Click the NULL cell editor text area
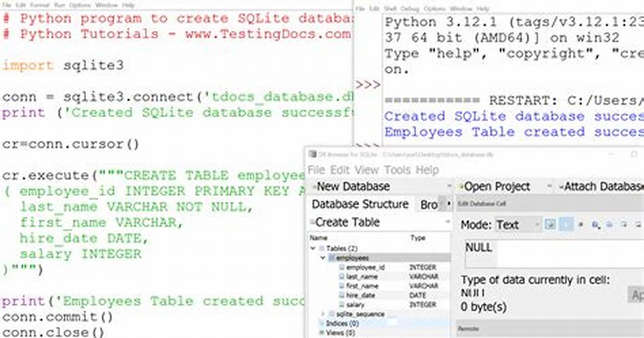This screenshot has height=338, width=644. pos(555,254)
